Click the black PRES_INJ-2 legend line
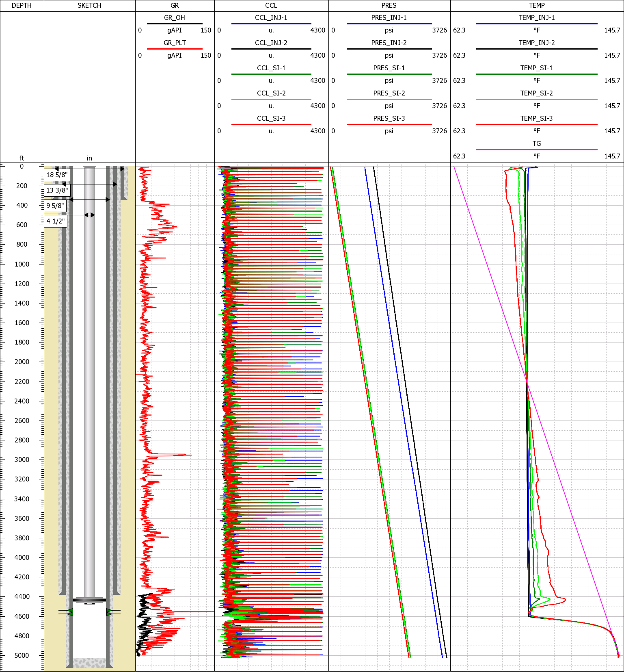 point(389,49)
